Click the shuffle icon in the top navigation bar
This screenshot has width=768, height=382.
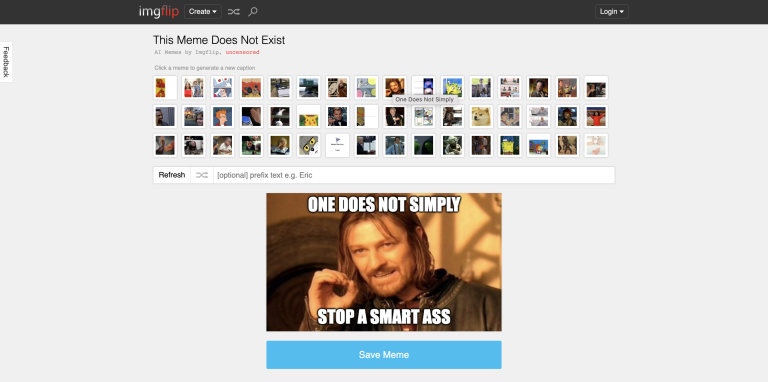pos(234,11)
